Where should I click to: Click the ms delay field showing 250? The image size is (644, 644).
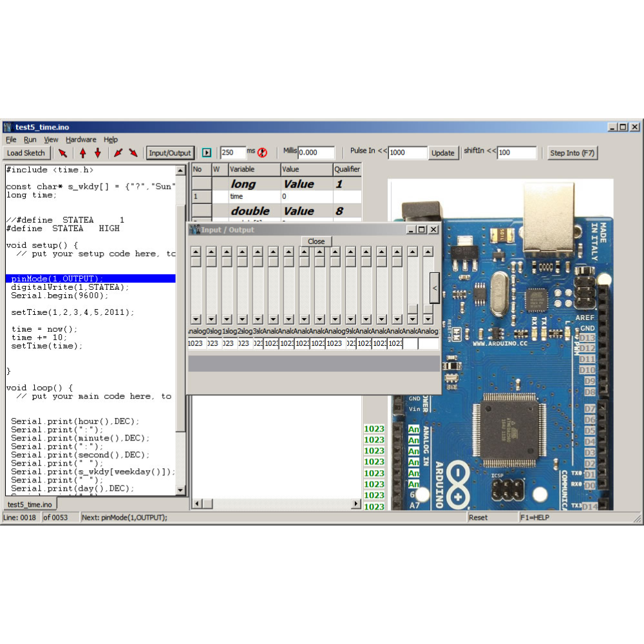click(233, 153)
